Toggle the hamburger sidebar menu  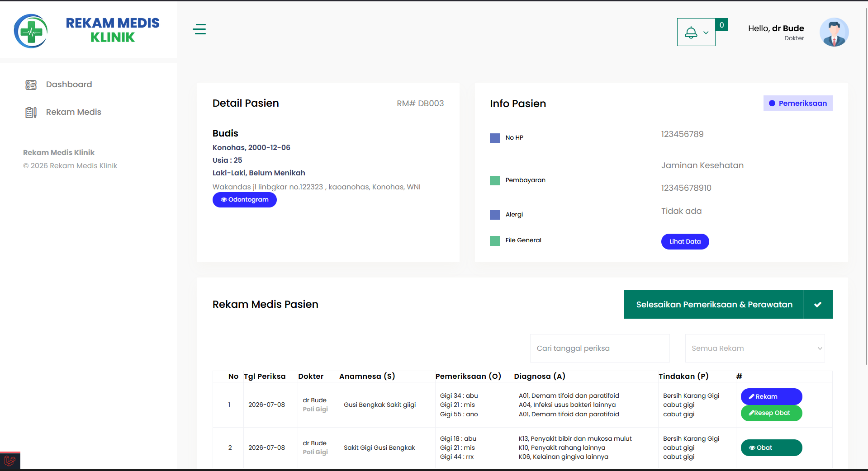point(199,29)
